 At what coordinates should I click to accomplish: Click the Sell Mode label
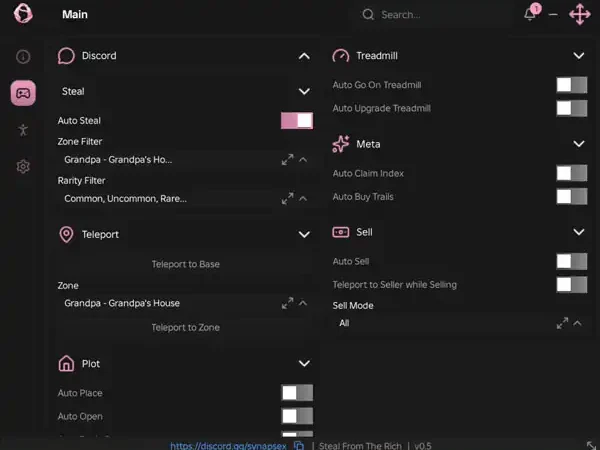click(353, 306)
